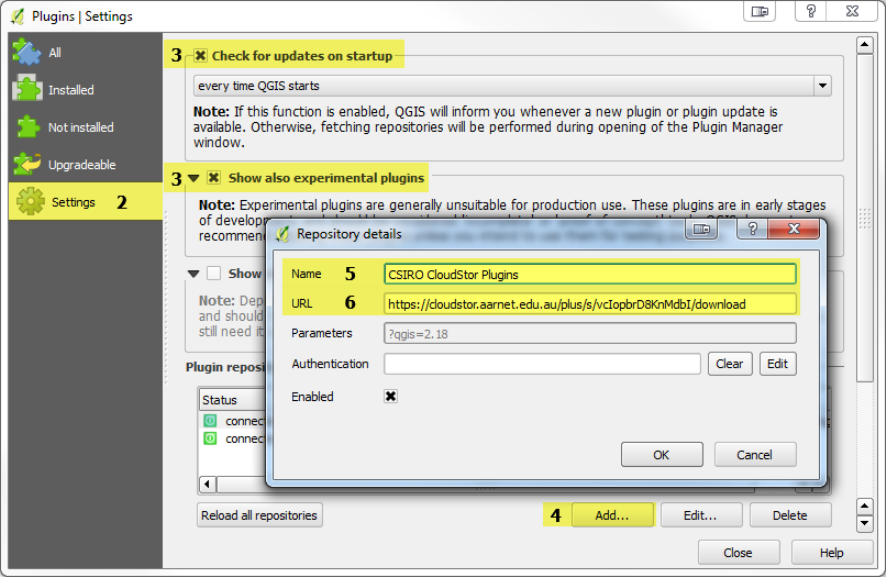
Task: Toggle Check for updates on startup
Action: pyautogui.click(x=200, y=55)
